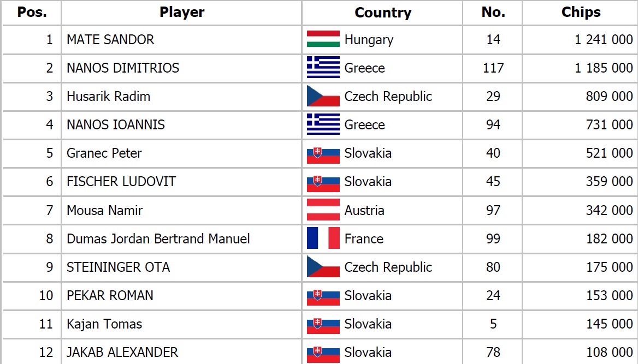
Task: Click the Greece flag in NANOS DIMITRIOS row
Action: click(x=323, y=68)
